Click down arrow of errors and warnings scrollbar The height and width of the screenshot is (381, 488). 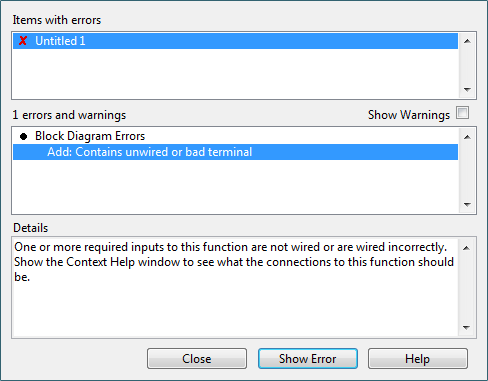tap(467, 204)
